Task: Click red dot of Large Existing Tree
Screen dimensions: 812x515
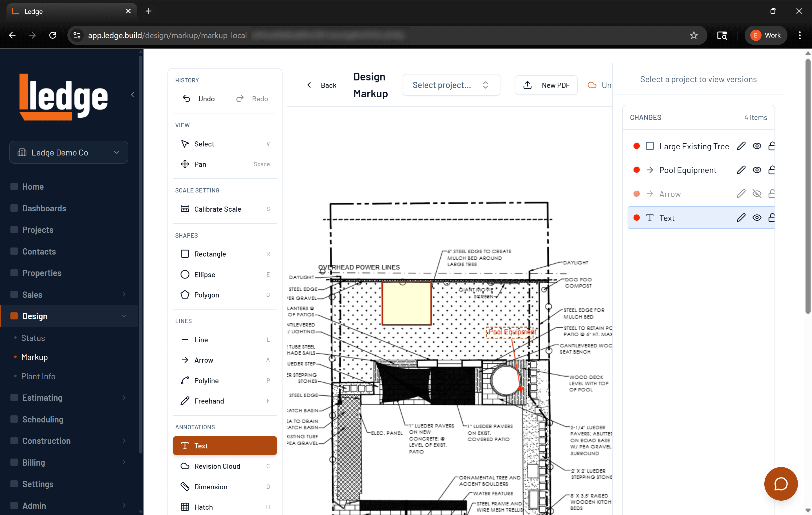Action: point(636,146)
